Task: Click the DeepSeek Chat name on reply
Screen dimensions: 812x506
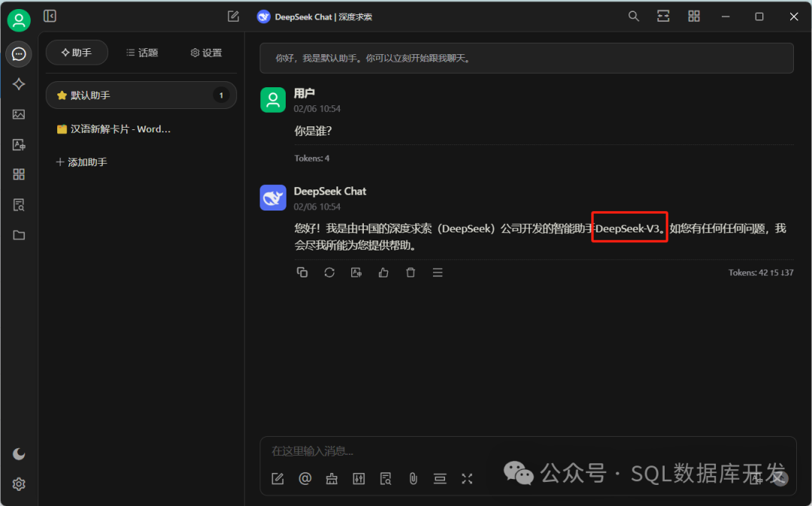Action: pyautogui.click(x=330, y=191)
